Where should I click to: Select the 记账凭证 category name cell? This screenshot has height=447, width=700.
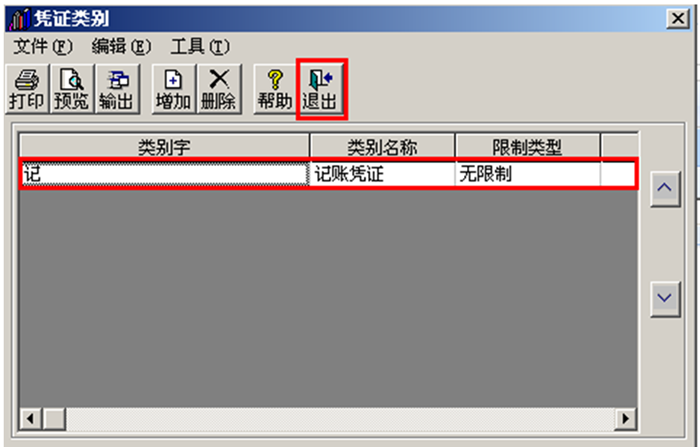(x=382, y=174)
